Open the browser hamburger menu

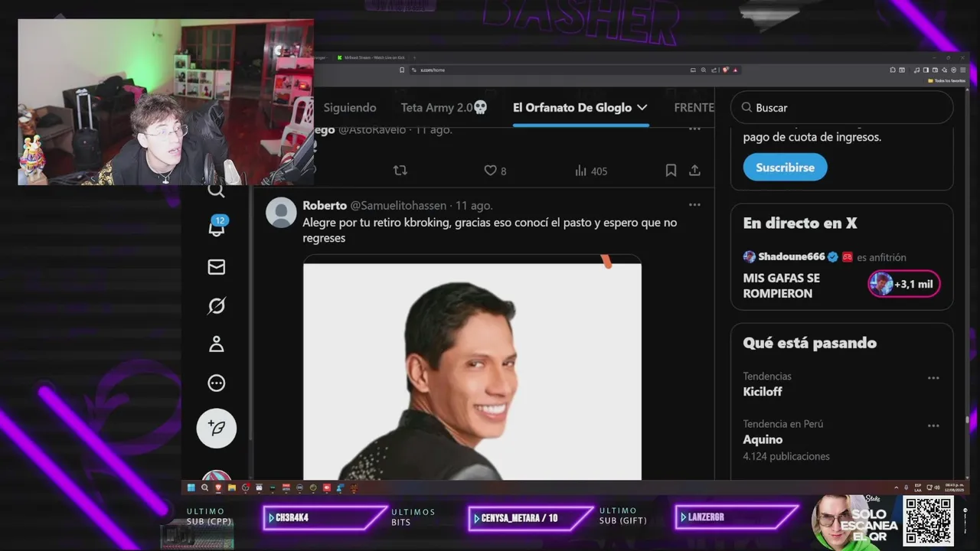pos(964,70)
